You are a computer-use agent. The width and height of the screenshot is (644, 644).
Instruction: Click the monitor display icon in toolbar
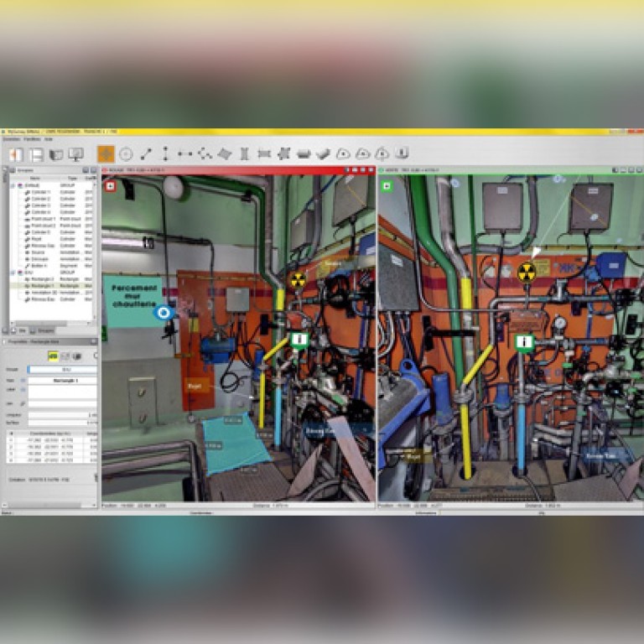(x=75, y=154)
